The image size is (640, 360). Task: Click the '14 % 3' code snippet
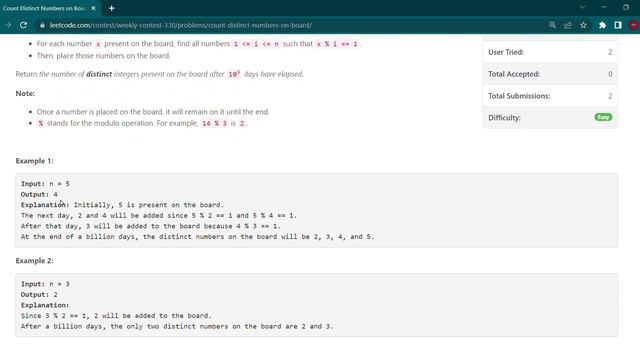pyautogui.click(x=214, y=123)
